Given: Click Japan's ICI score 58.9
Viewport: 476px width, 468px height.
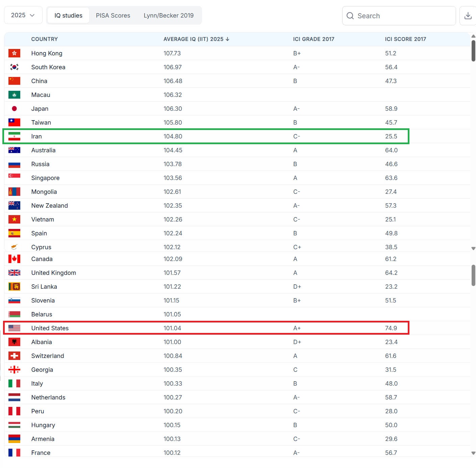Looking at the screenshot, I should click(391, 109).
